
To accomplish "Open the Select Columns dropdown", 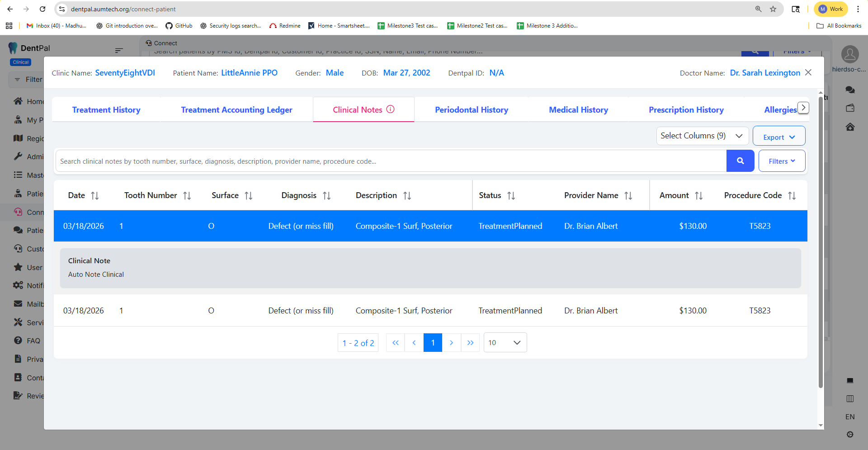I will [702, 136].
